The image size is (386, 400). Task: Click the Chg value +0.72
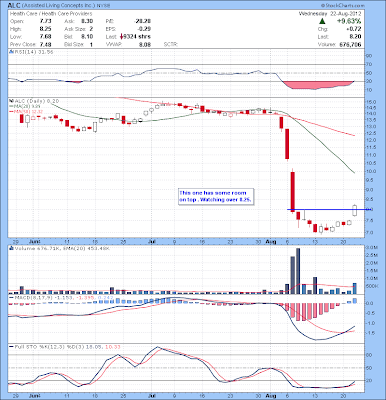[354, 29]
